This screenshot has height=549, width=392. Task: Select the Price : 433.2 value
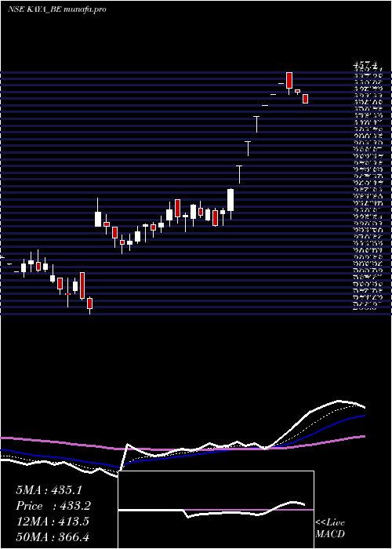pos(53,506)
